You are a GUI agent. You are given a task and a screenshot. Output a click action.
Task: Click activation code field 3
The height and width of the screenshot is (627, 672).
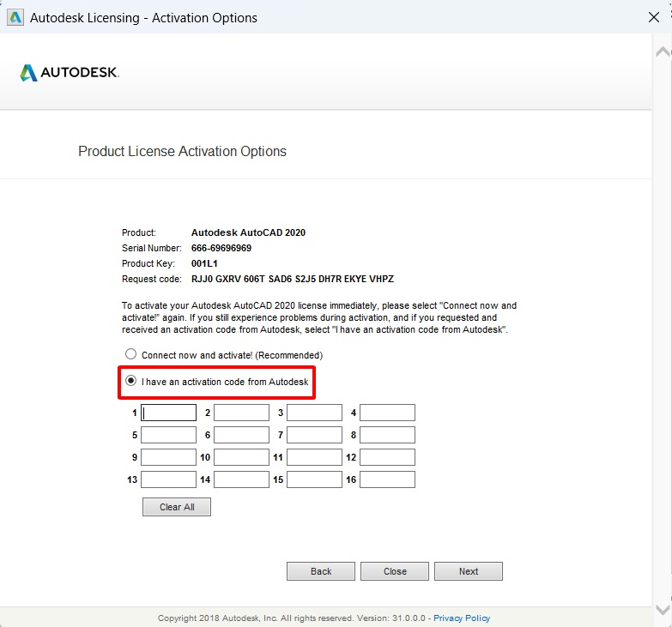pos(314,413)
